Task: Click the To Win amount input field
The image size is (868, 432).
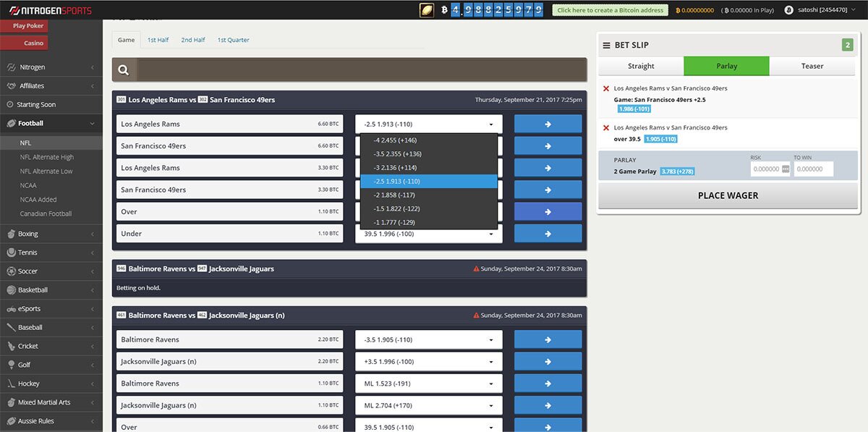Action: (x=813, y=169)
